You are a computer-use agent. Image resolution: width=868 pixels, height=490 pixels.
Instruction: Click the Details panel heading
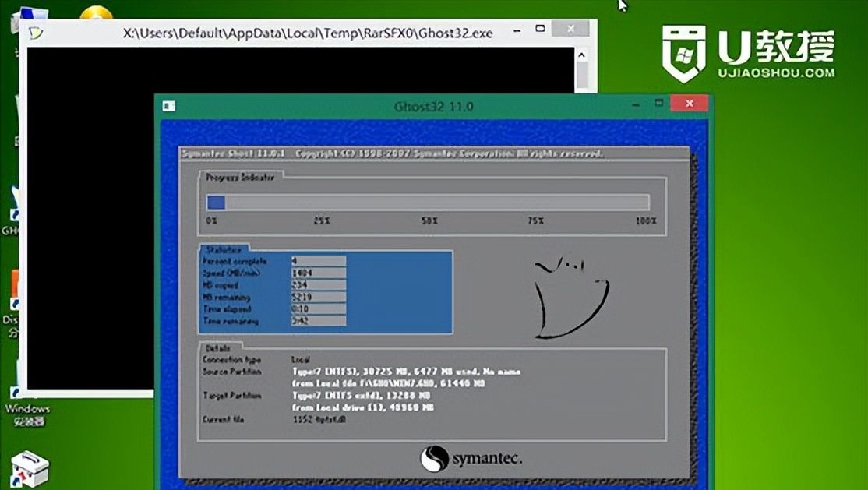[x=217, y=348]
